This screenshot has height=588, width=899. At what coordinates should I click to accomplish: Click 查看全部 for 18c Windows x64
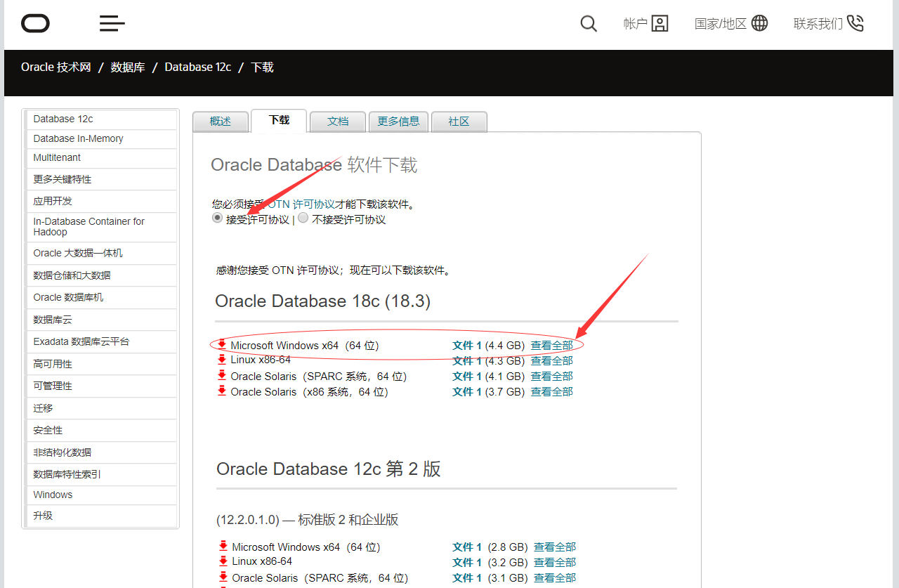pos(552,346)
